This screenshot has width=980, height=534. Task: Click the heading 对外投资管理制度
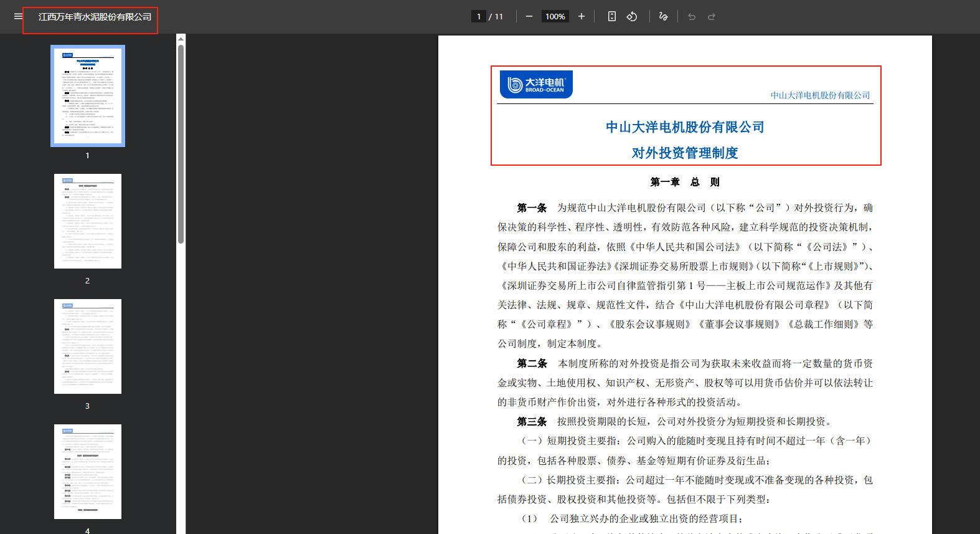[x=685, y=153]
